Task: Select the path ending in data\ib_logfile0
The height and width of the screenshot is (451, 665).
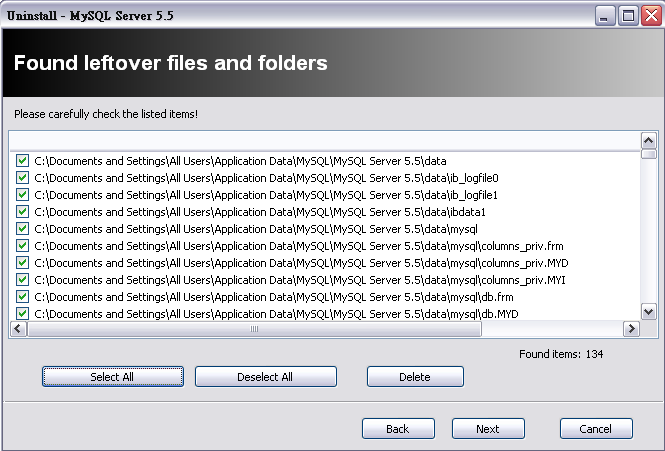Action: click(x=266, y=178)
